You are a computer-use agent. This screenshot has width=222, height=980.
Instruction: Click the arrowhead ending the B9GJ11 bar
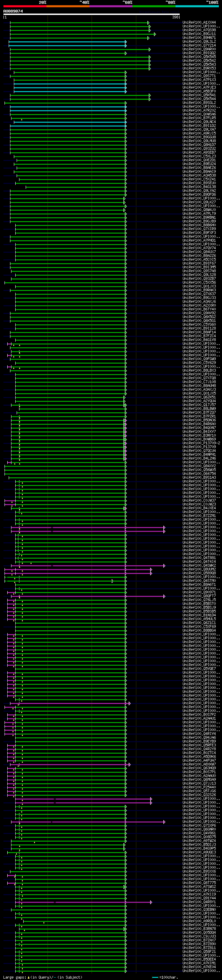click(155, 34)
